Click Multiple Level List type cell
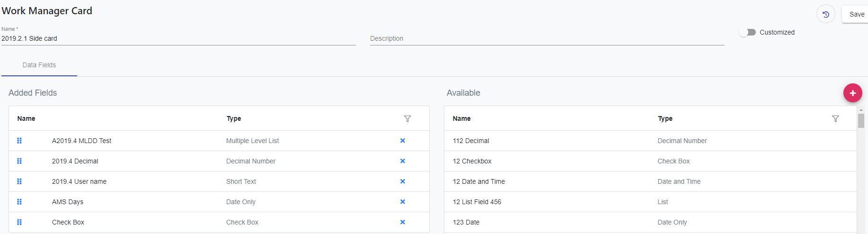 pos(252,141)
